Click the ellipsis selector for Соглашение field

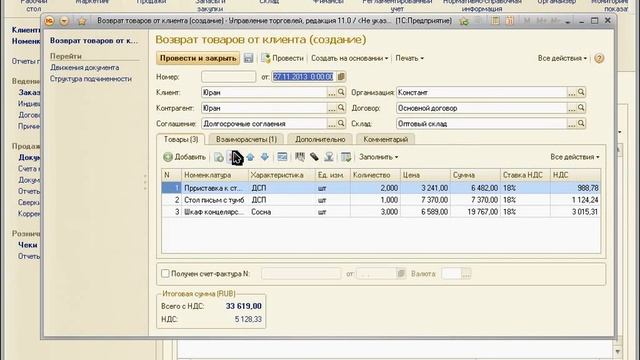pos(332,124)
